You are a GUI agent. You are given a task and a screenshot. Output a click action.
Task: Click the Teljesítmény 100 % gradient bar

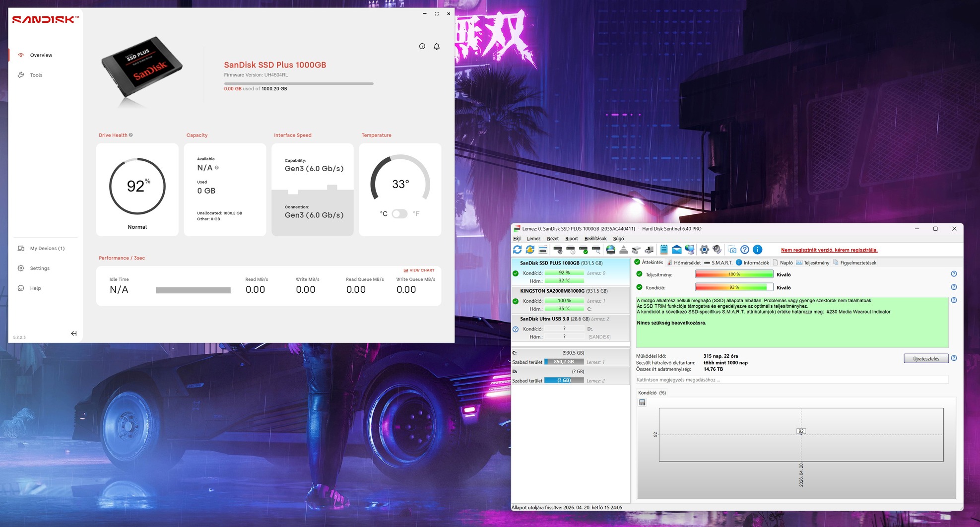[x=734, y=274]
